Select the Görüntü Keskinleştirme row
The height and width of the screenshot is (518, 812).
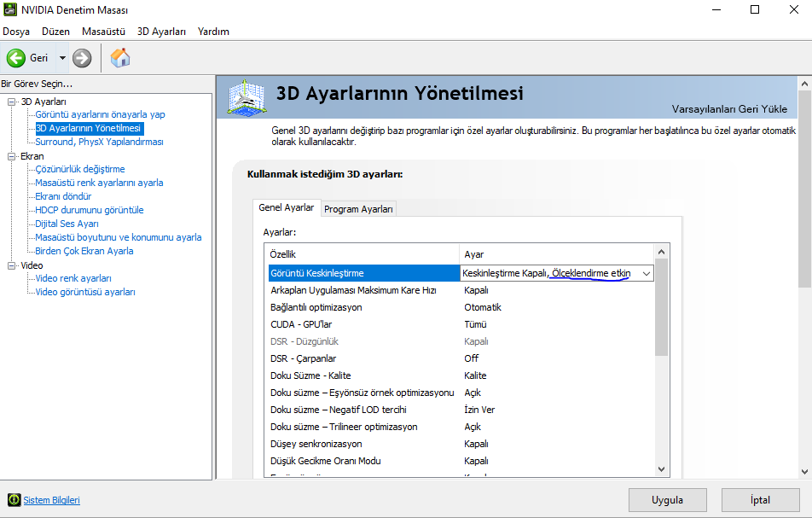pyautogui.click(x=461, y=273)
